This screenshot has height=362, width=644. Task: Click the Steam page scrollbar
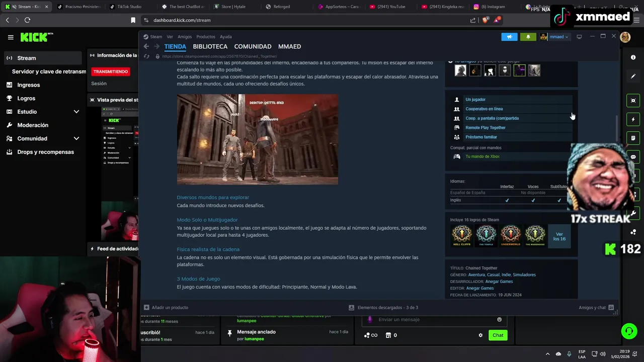pyautogui.click(x=617, y=128)
